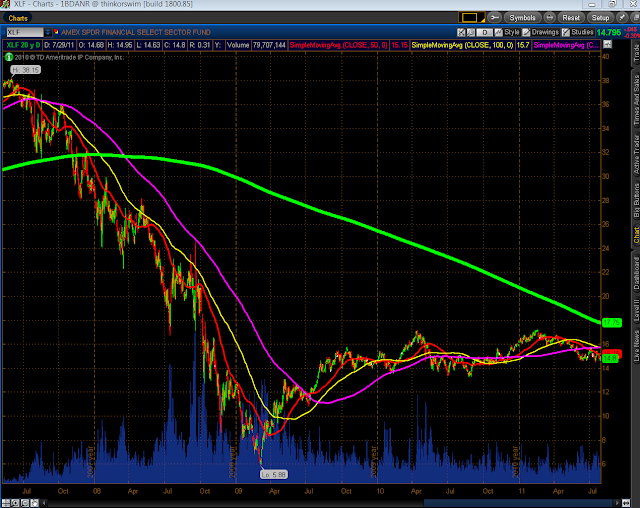Click the expand time axis icon at bottom right
The height and width of the screenshot is (508, 640).
626,503
